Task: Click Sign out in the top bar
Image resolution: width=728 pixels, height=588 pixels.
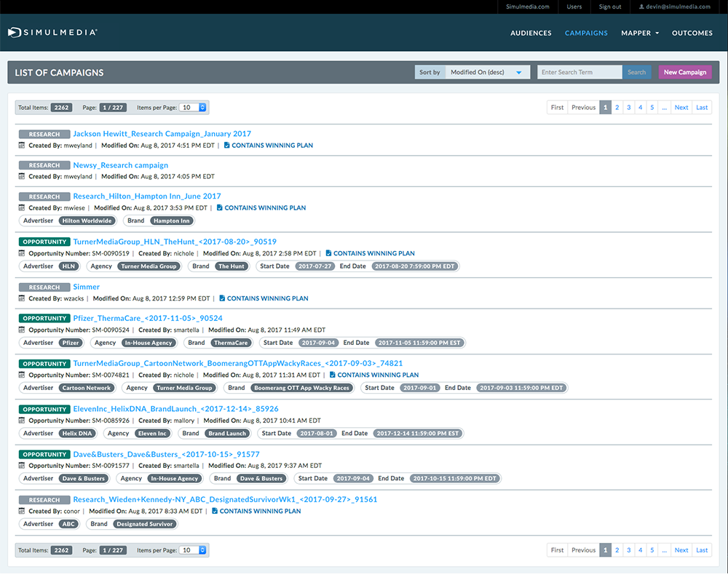Action: (x=609, y=7)
